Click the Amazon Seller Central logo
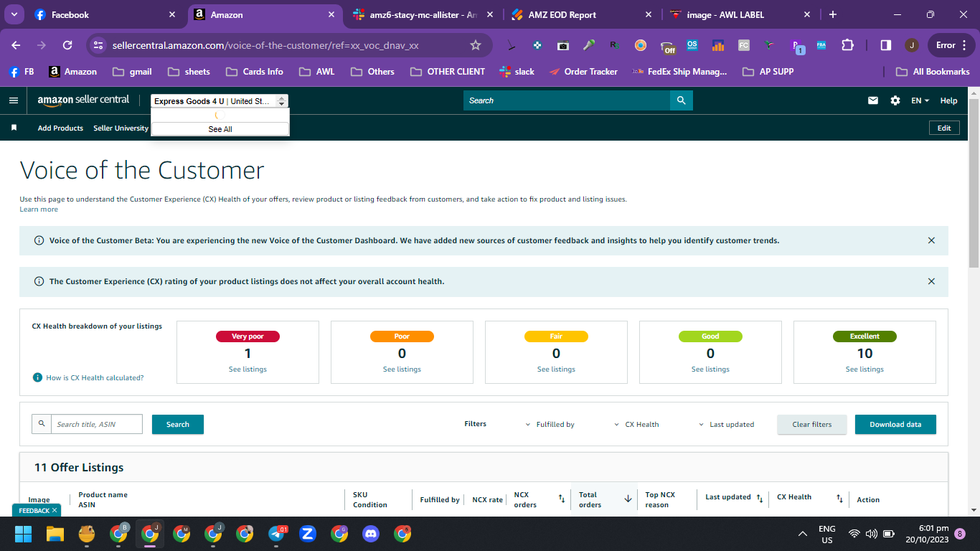The width and height of the screenshot is (980, 551). 83,100
